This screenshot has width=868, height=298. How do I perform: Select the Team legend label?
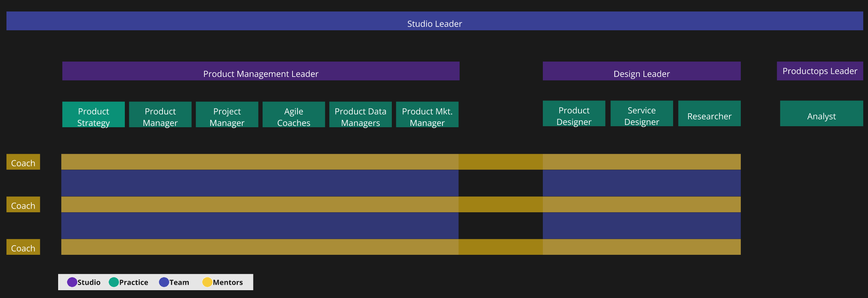179,282
